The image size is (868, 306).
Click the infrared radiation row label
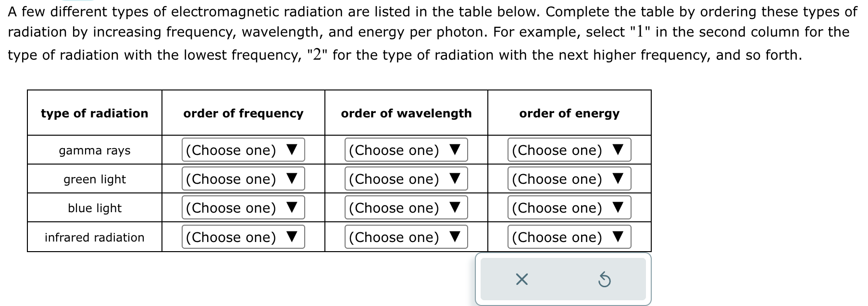(94, 237)
